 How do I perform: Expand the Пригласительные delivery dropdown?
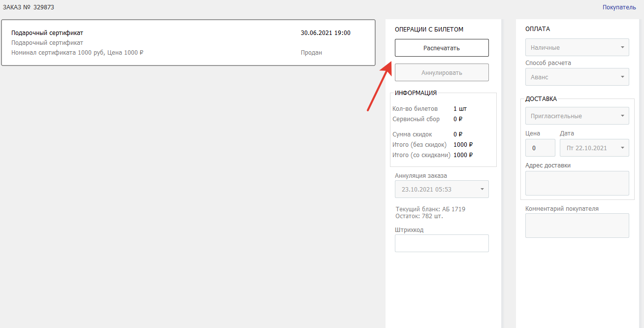click(x=577, y=116)
